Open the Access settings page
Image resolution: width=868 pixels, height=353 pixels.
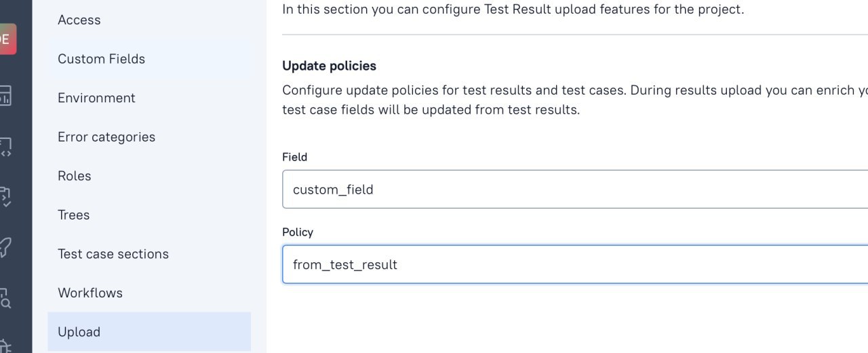pos(79,20)
